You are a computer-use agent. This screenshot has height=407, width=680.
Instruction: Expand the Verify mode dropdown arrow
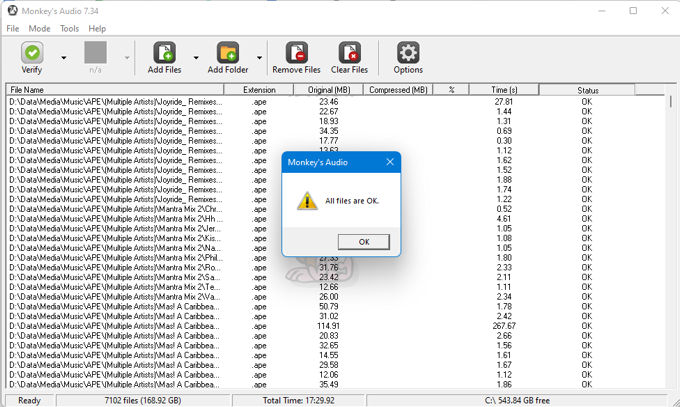tap(64, 58)
